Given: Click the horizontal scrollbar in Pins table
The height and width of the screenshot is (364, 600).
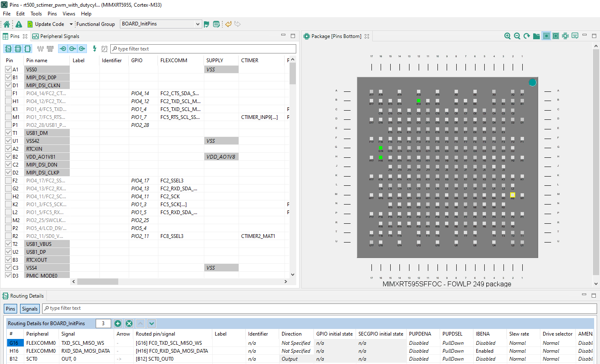Looking at the screenshot, I should point(97,282).
